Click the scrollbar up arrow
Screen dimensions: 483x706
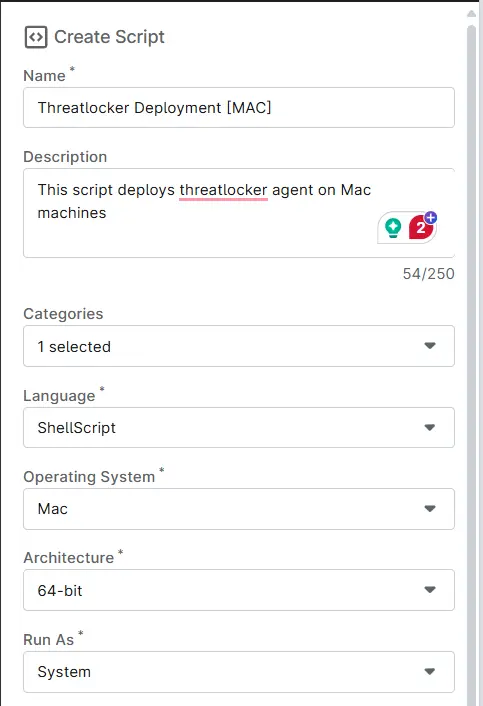[471, 14]
